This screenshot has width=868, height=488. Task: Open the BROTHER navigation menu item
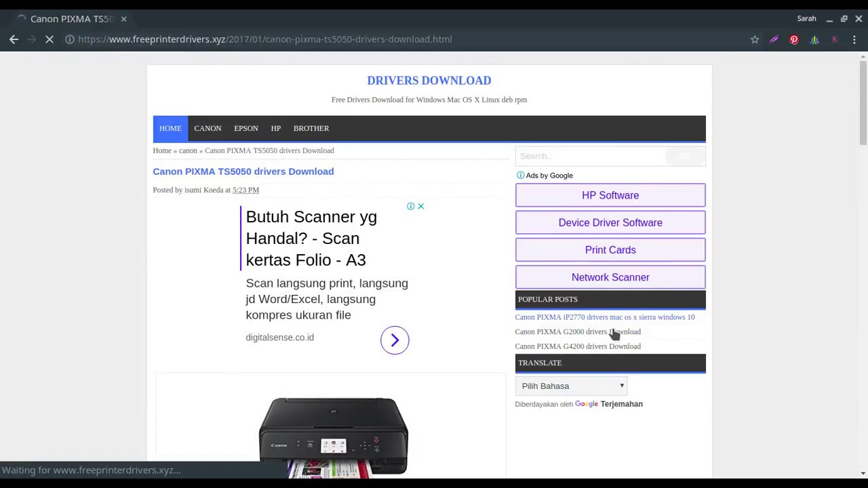(x=311, y=128)
